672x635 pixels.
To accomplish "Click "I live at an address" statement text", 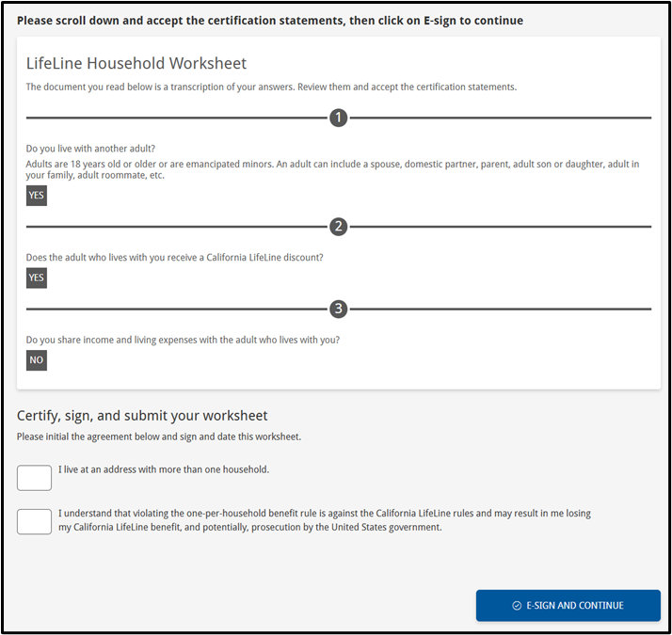I will click(x=164, y=468).
